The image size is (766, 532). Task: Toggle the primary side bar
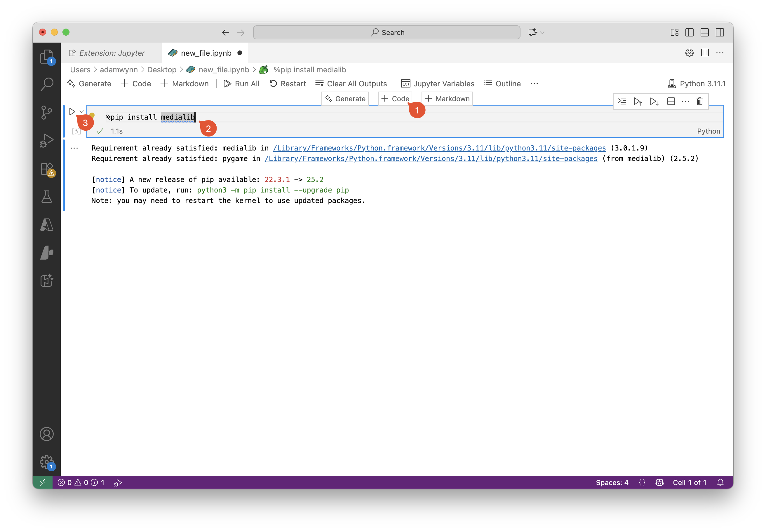[x=689, y=32]
